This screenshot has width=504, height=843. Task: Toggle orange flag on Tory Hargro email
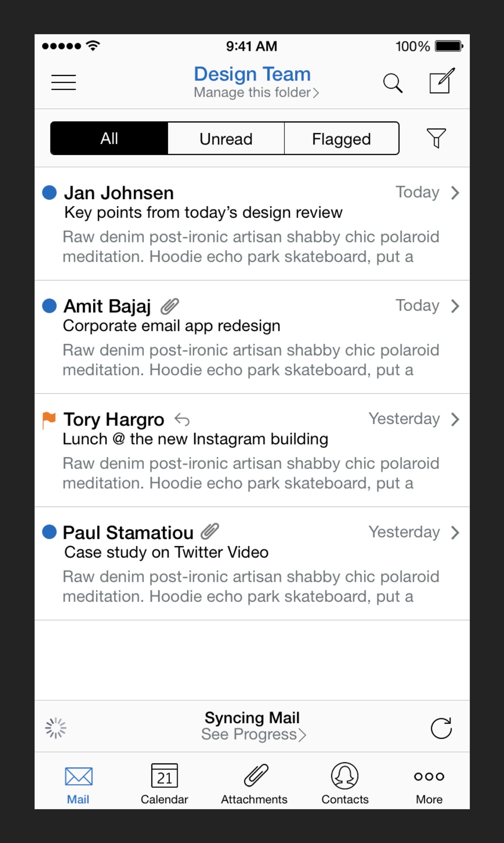(49, 419)
